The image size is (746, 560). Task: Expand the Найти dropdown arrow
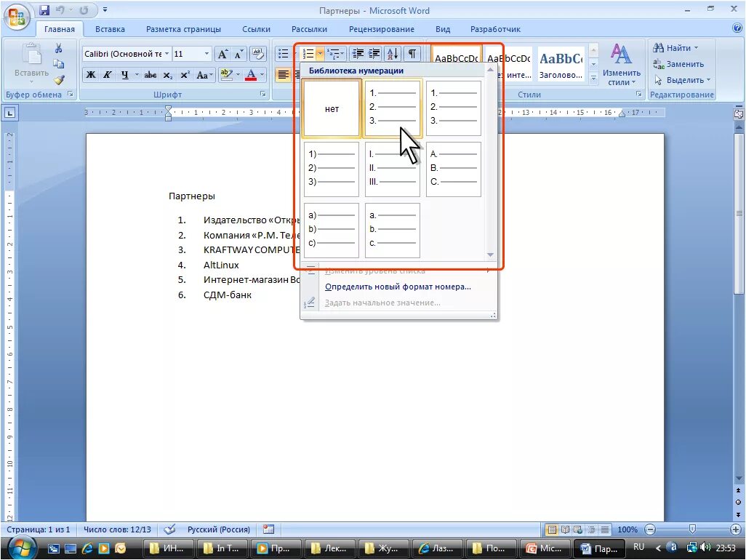click(696, 48)
